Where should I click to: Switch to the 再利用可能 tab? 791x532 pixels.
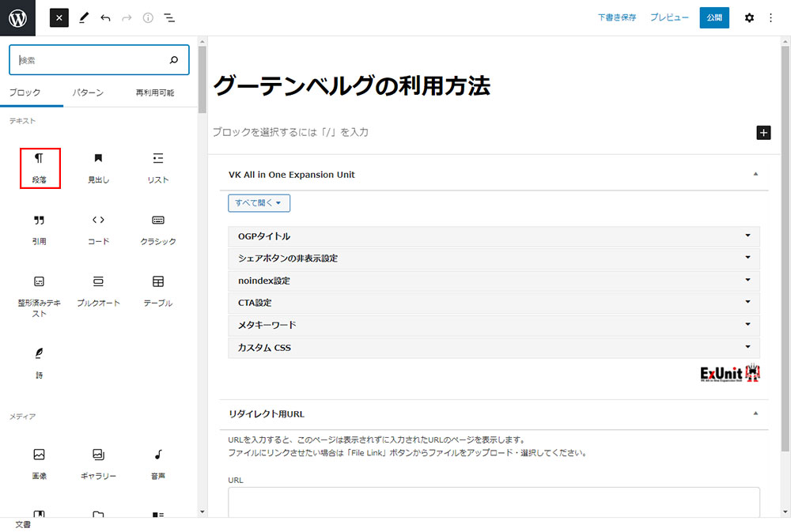point(155,92)
